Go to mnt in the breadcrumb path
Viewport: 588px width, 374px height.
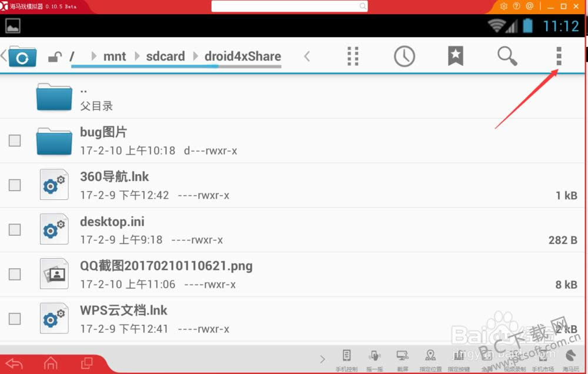pyautogui.click(x=114, y=56)
